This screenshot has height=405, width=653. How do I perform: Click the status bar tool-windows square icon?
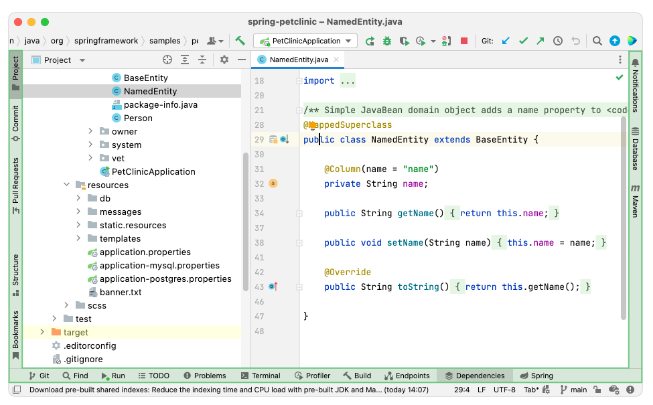[x=17, y=390]
